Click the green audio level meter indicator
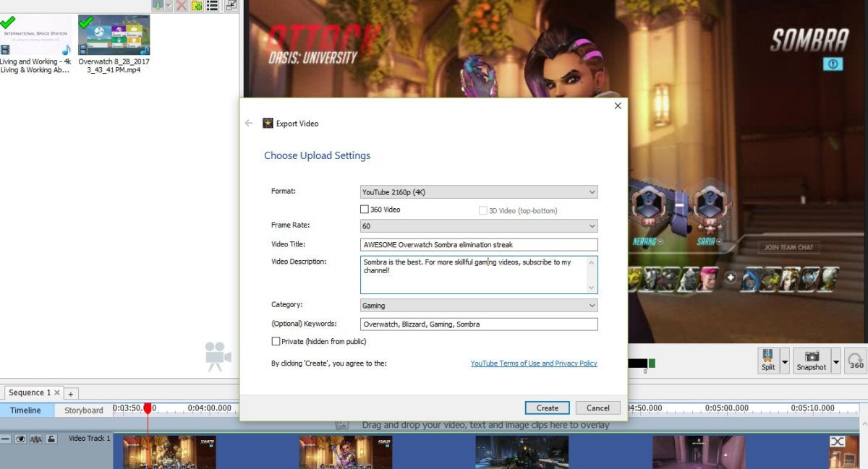868x469 pixels. (652, 363)
